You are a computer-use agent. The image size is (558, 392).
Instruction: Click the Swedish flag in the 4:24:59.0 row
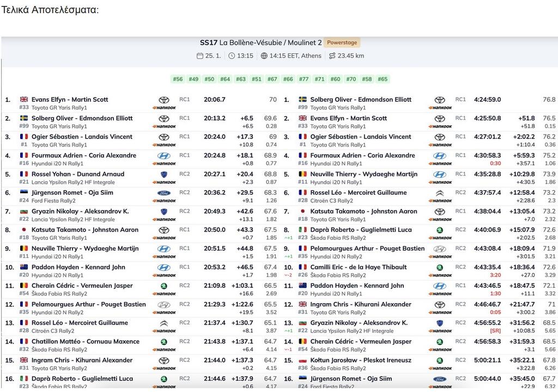click(303, 99)
